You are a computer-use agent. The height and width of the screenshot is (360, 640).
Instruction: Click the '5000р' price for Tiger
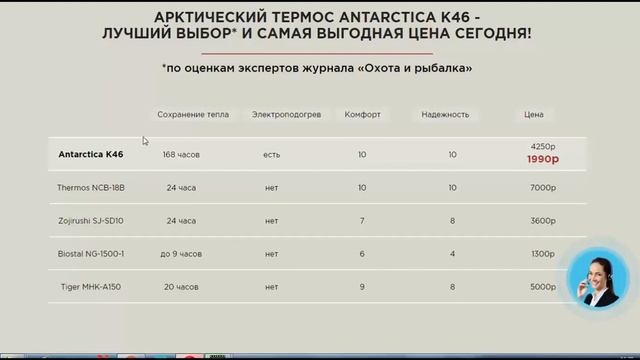point(543,287)
